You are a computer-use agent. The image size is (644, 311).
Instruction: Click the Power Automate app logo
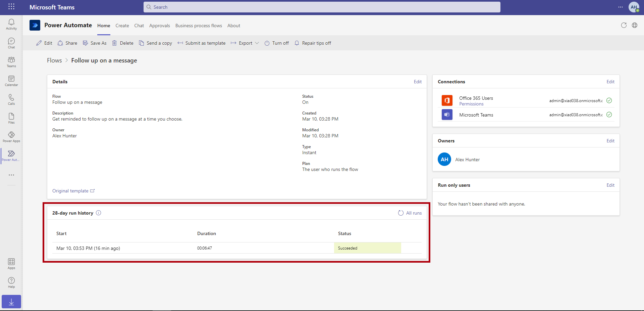coord(35,25)
